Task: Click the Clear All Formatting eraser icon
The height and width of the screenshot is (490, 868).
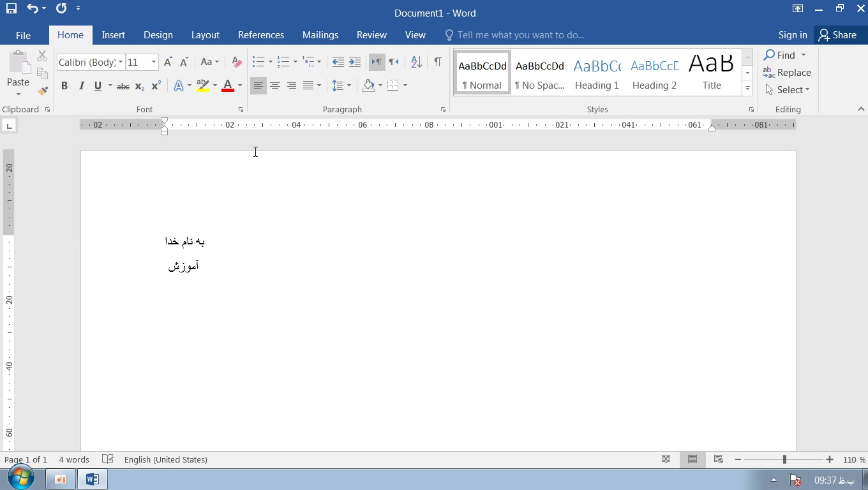Action: pos(237,62)
